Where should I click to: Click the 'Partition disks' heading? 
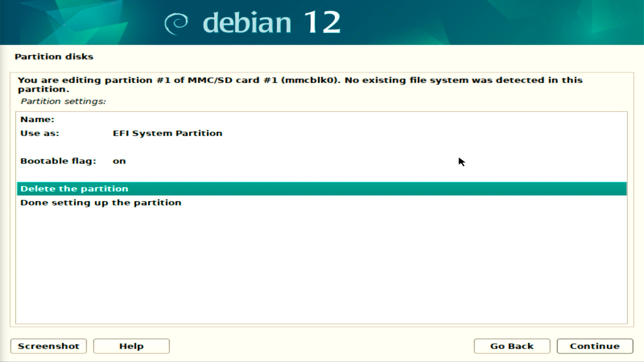point(54,56)
